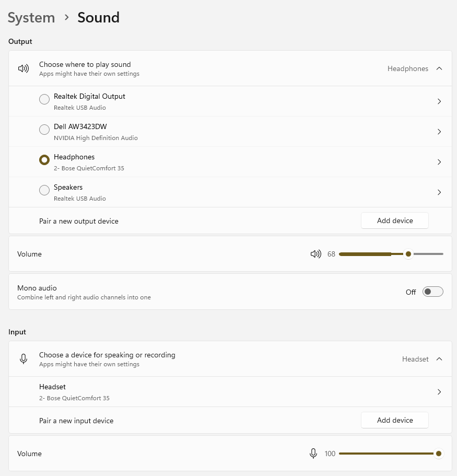Collapse the output device list

(439, 68)
